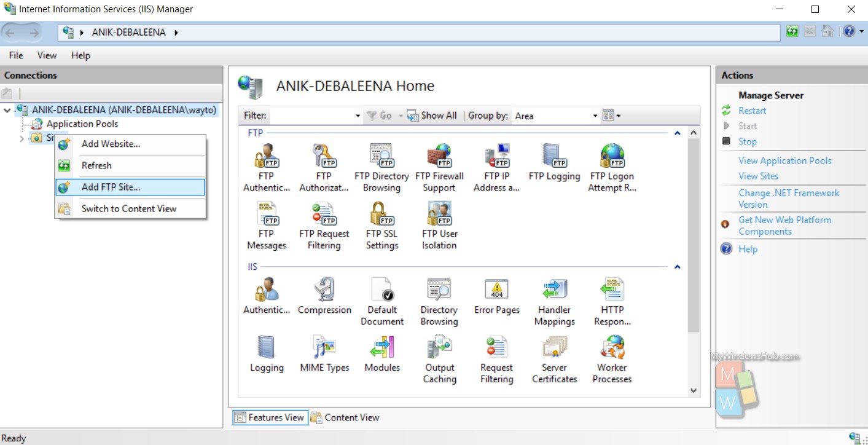The width and height of the screenshot is (868, 445).
Task: Click Get New Web Platform Components
Action: pyautogui.click(x=784, y=226)
